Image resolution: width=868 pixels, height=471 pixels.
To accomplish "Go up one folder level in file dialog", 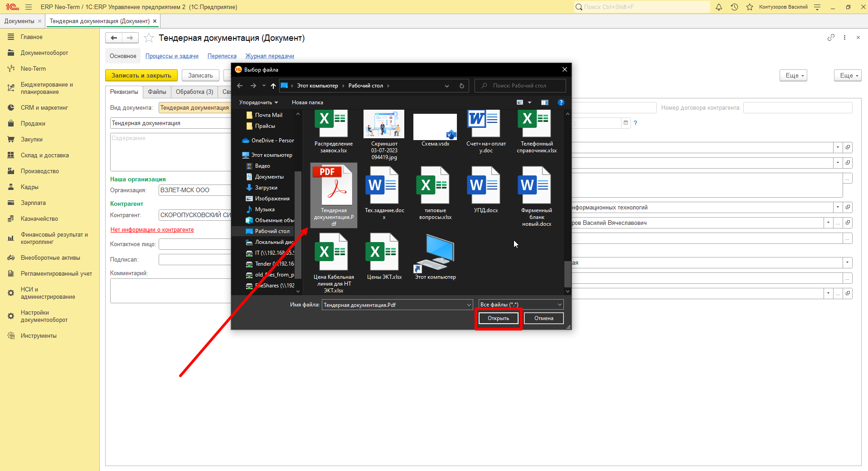I will pos(273,86).
